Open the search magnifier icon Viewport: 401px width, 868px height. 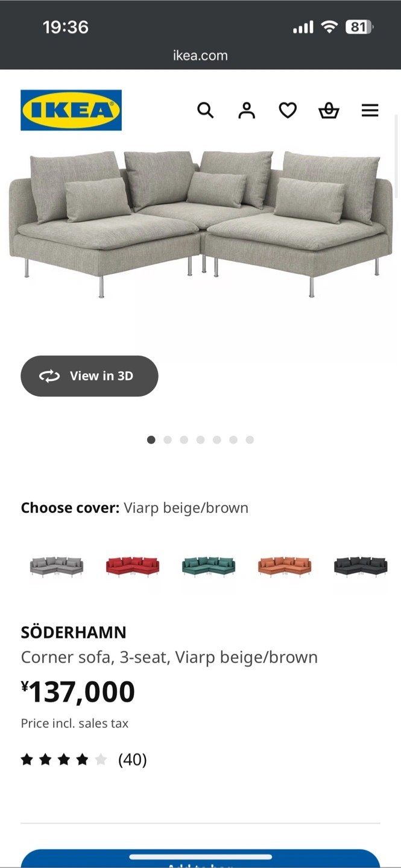(x=206, y=110)
